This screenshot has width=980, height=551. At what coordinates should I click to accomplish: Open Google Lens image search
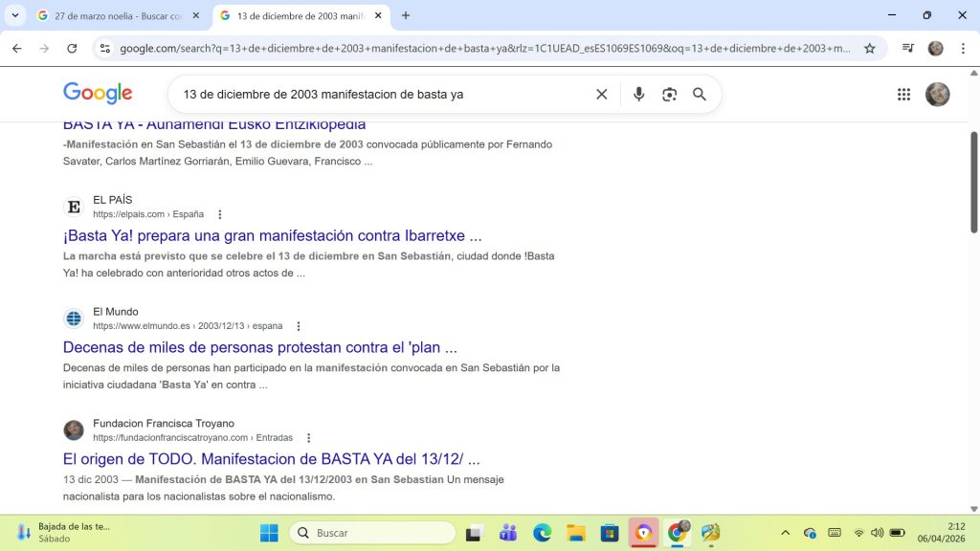(669, 95)
